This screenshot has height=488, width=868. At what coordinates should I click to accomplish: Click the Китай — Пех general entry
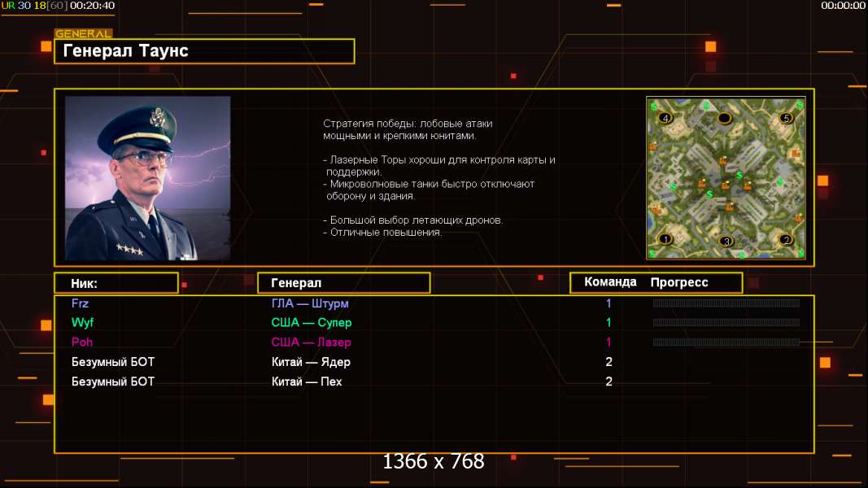pos(307,381)
